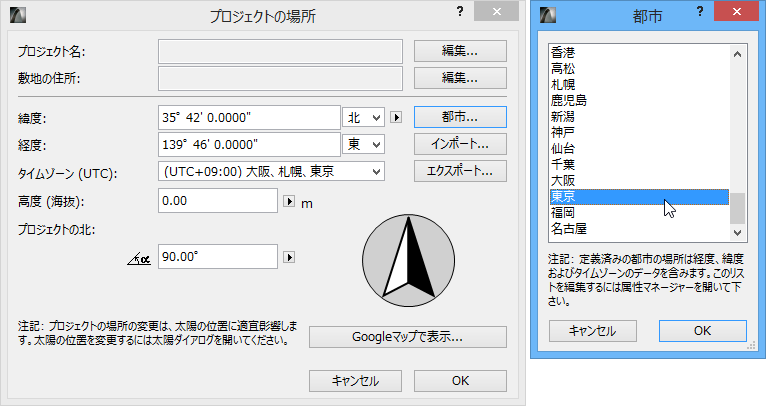Select 大阪 in the city list
This screenshot has width=768, height=409.
tap(639, 180)
